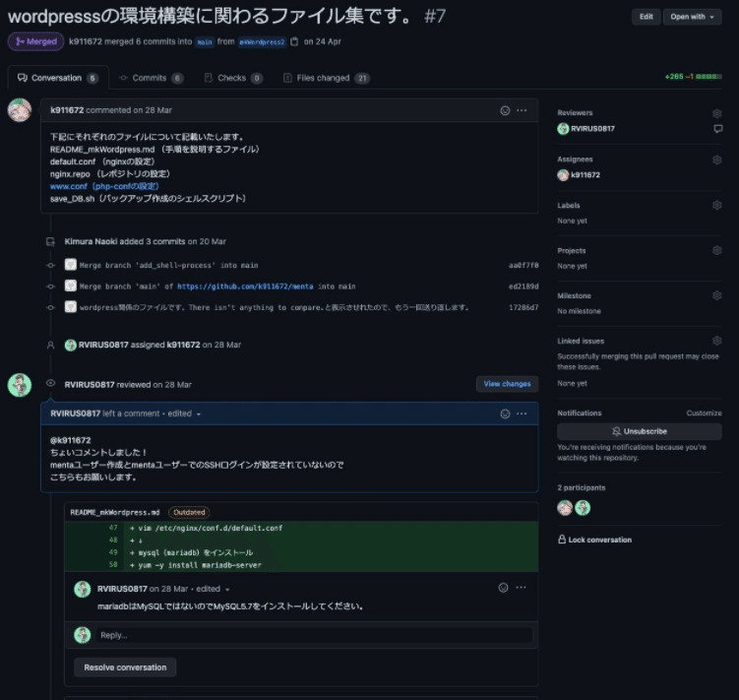
Task: Open Labels settings gear
Action: tap(716, 205)
